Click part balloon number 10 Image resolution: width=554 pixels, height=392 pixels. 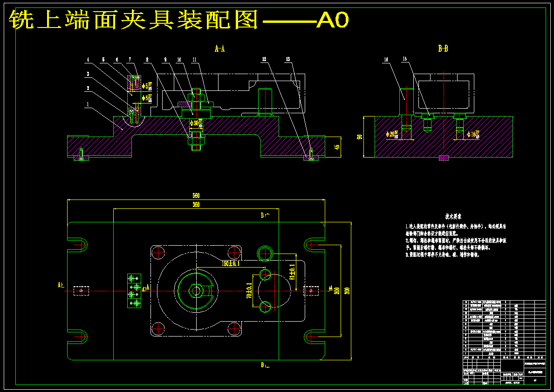click(179, 60)
